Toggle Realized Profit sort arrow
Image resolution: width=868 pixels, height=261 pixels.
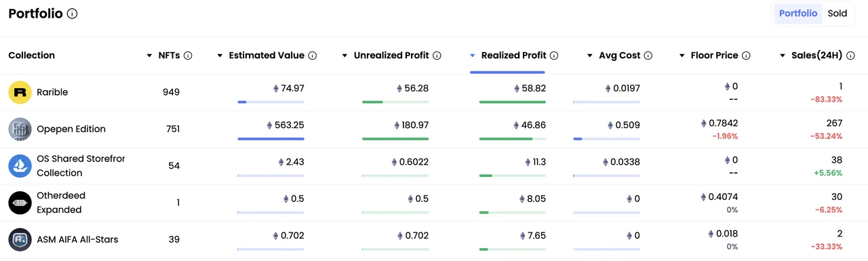point(473,56)
